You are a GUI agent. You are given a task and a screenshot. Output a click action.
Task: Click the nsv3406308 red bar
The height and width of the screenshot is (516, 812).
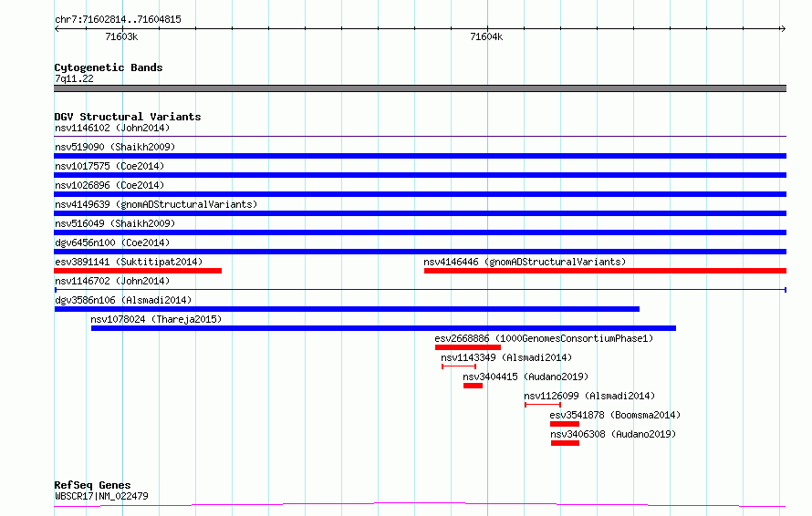click(x=565, y=443)
